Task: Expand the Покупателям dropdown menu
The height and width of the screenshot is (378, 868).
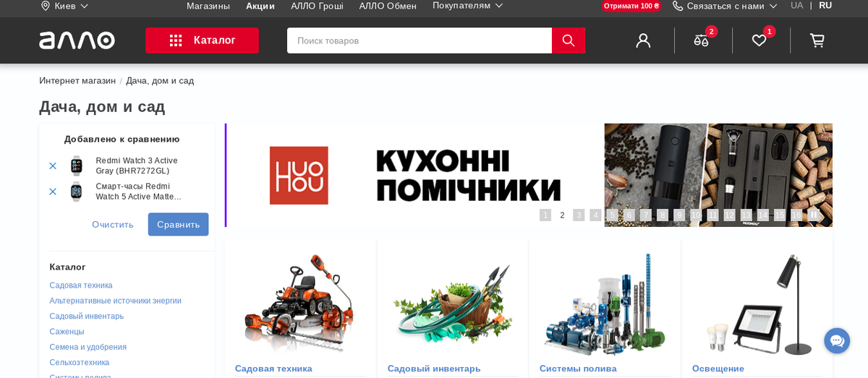Action: [468, 6]
